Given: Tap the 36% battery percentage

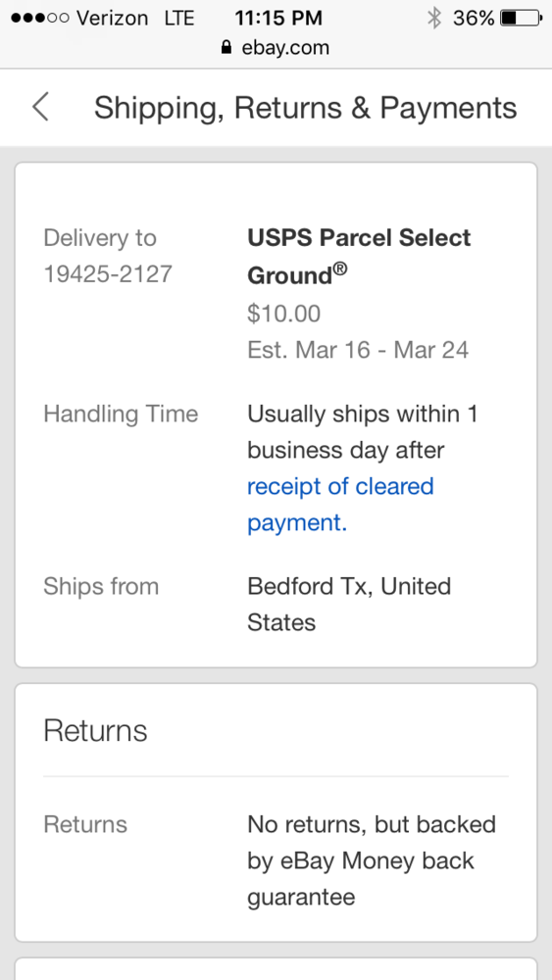Looking at the screenshot, I should [x=474, y=18].
